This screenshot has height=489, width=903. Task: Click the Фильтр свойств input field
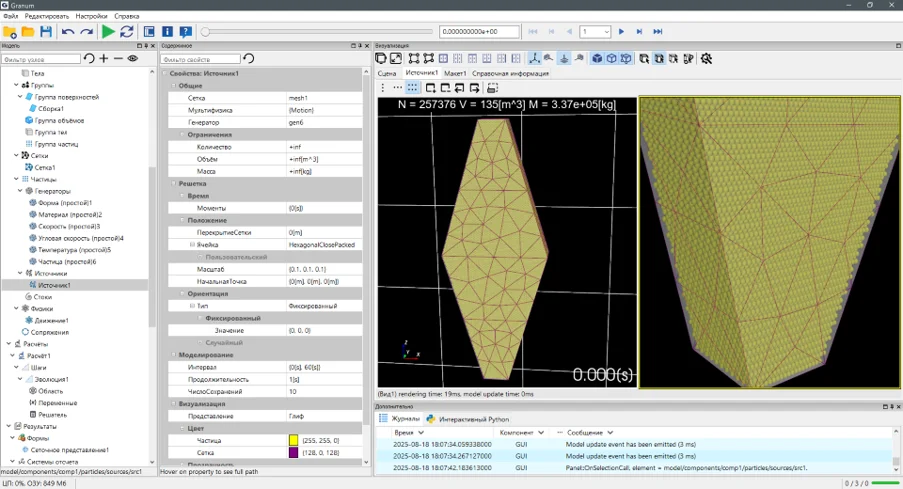coord(200,59)
